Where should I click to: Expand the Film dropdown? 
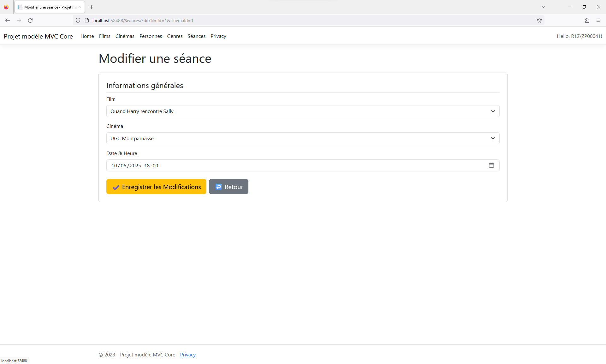coord(303,111)
